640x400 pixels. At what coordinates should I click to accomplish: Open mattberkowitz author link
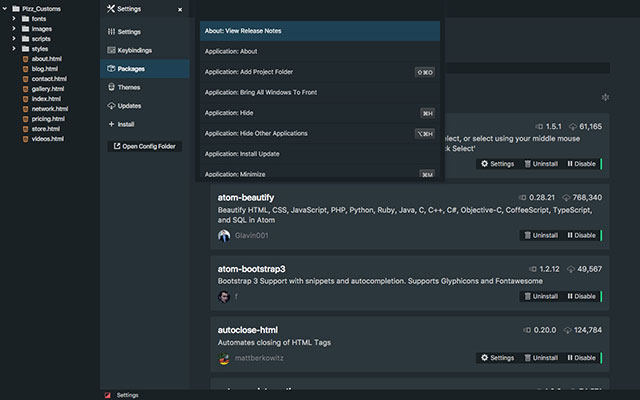point(259,358)
